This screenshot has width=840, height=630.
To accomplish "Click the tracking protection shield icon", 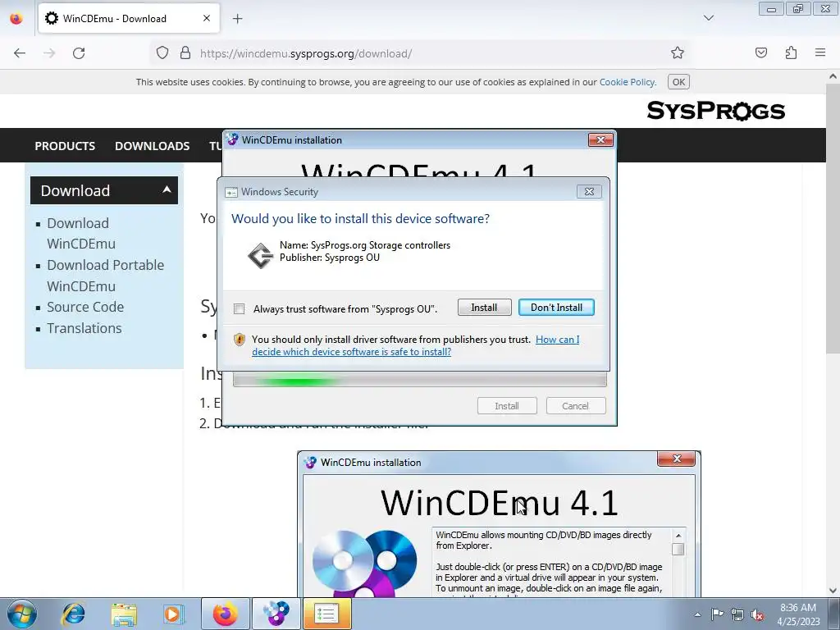I will pos(162,52).
